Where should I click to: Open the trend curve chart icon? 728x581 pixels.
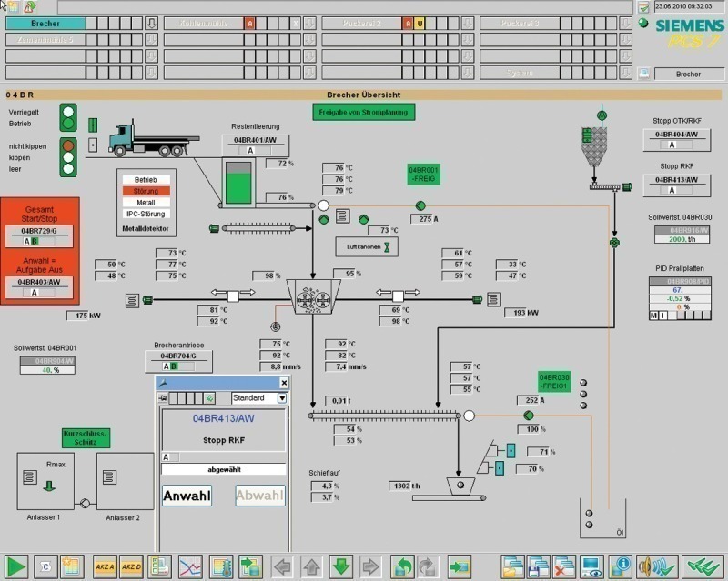(x=189, y=566)
